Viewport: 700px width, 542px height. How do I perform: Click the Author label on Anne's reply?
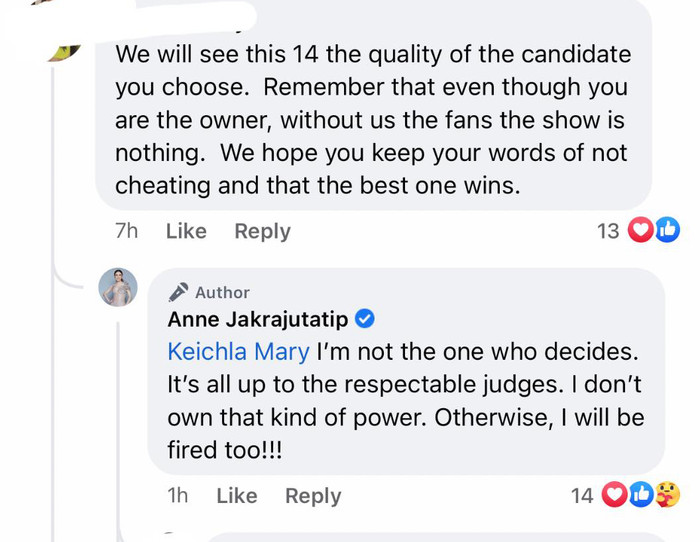click(222, 292)
